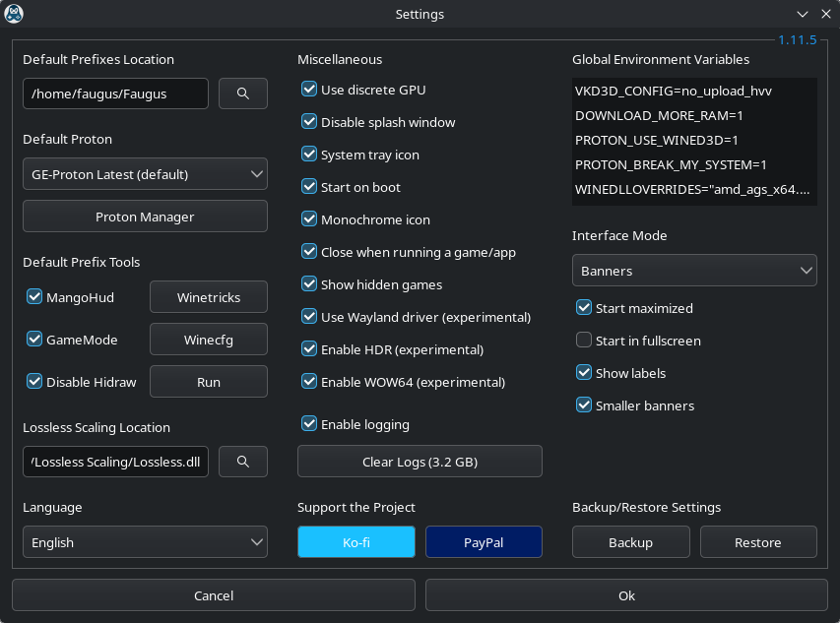This screenshot has height=623, width=840.
Task: Click the Restore settings button
Action: point(757,542)
